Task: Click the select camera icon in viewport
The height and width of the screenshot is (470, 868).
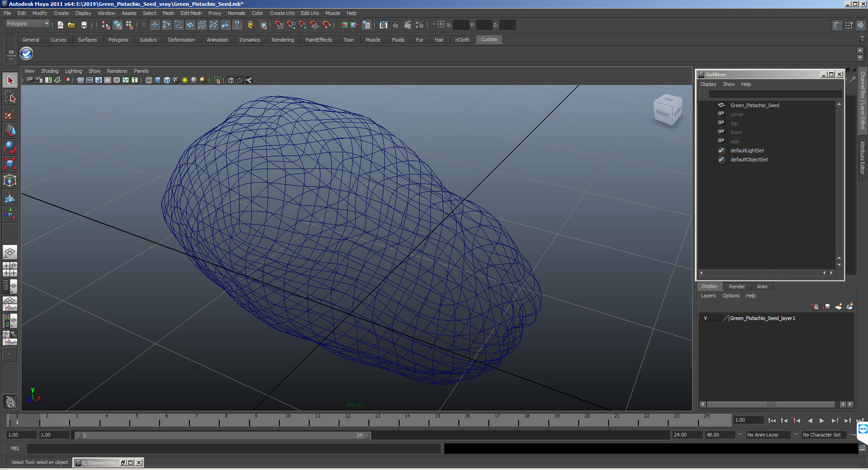Action: point(30,80)
